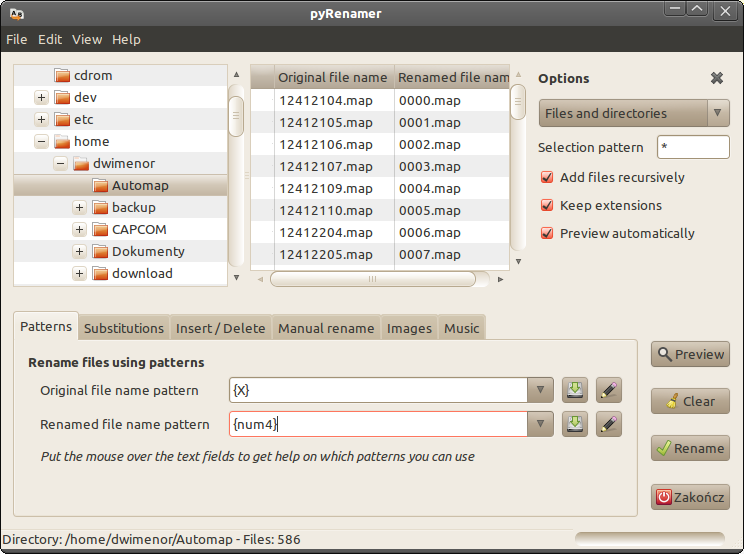744x554 pixels.
Task: Close the Options panel with the X icon
Action: (716, 78)
